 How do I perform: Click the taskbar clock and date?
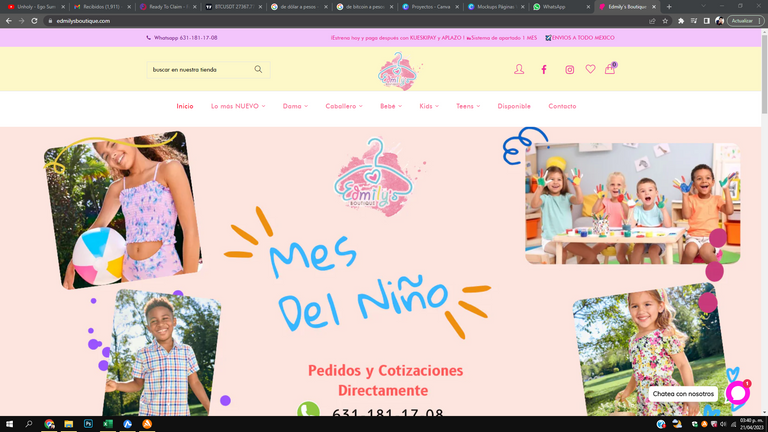coord(751,424)
